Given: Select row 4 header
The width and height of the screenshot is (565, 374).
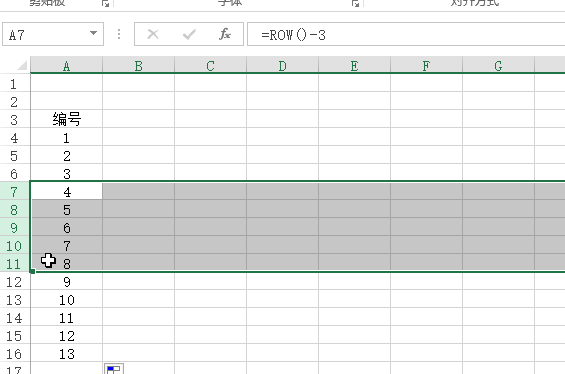Looking at the screenshot, I should click(14, 137).
